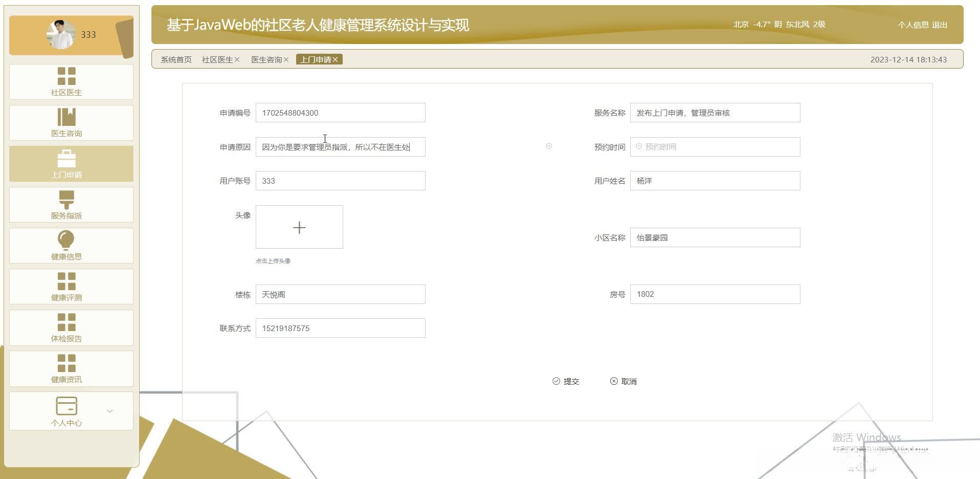Close the 上门申请 tab
This screenshot has width=980, height=479.
coord(337,59)
